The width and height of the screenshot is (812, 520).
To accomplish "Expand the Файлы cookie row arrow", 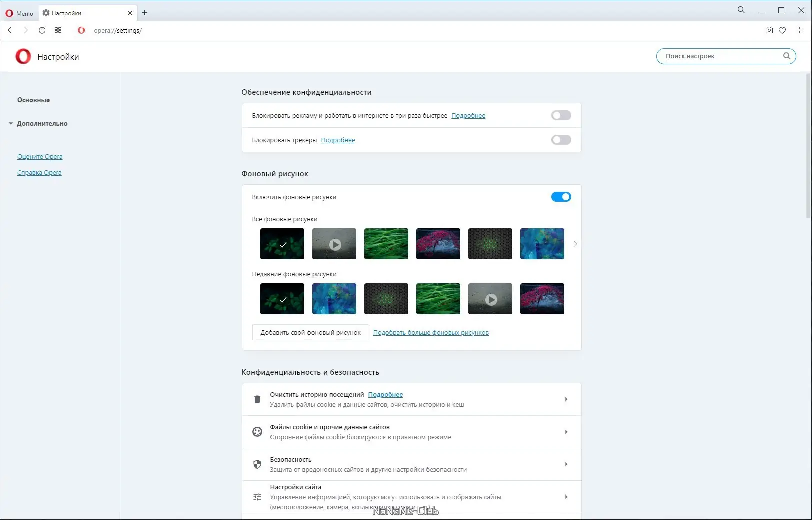I will coord(566,432).
